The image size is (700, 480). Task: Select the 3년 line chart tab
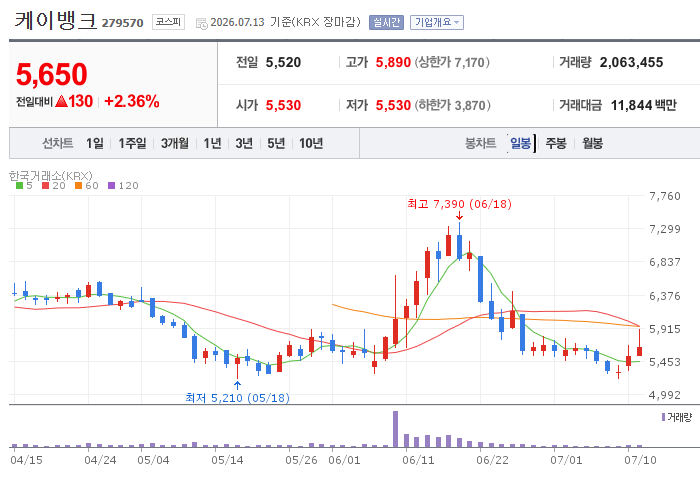pyautogui.click(x=244, y=143)
